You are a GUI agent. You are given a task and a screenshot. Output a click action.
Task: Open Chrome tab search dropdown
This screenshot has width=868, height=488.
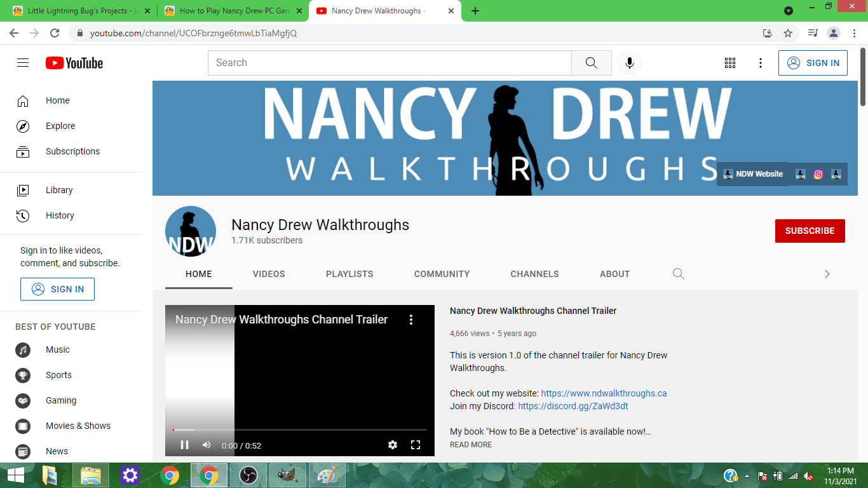(x=789, y=11)
